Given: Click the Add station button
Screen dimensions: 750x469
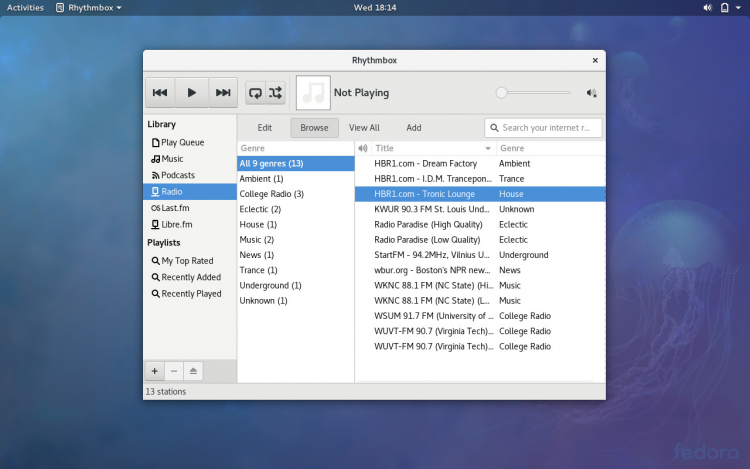Looking at the screenshot, I should 413,128.
